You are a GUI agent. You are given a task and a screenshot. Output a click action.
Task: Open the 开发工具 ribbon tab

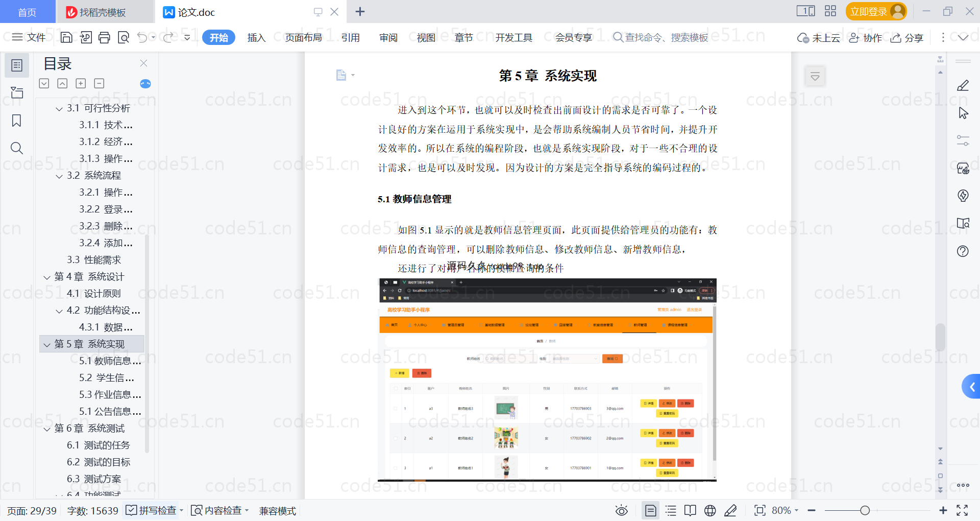point(513,37)
